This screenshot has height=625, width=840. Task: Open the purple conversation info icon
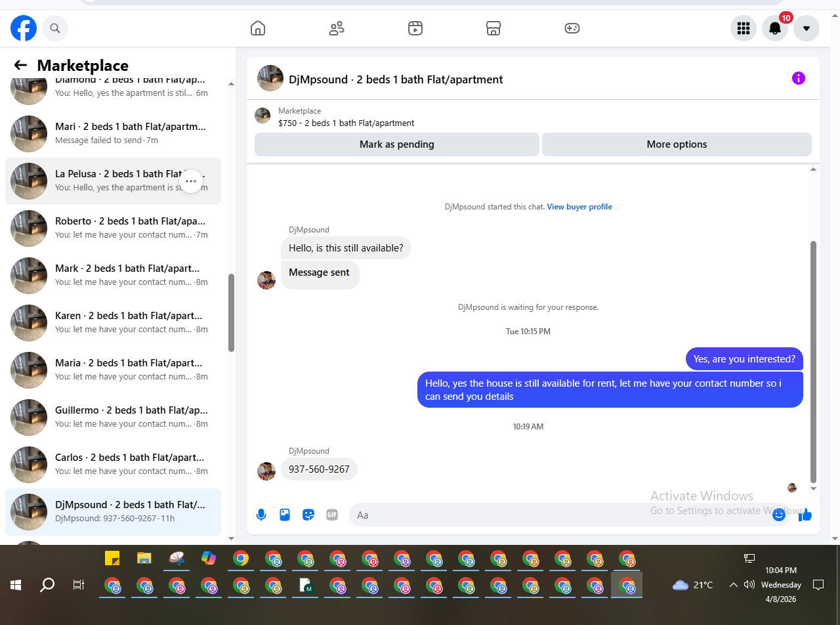pyautogui.click(x=799, y=78)
